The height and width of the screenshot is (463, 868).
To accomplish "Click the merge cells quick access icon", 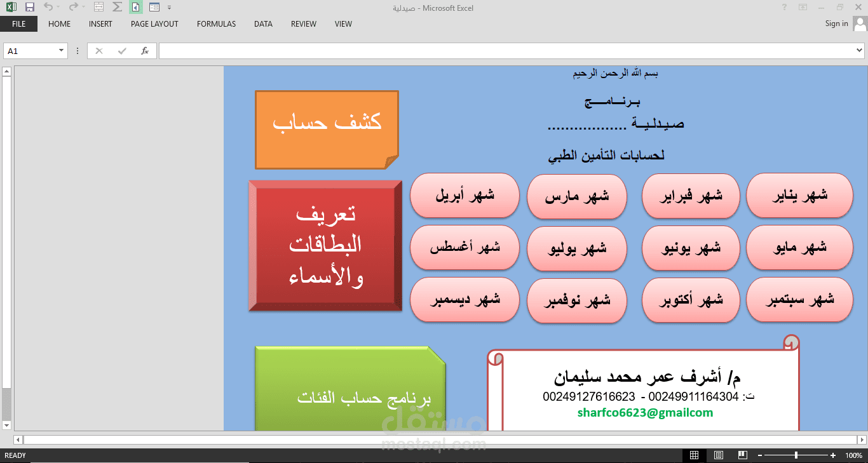I will pos(98,8).
